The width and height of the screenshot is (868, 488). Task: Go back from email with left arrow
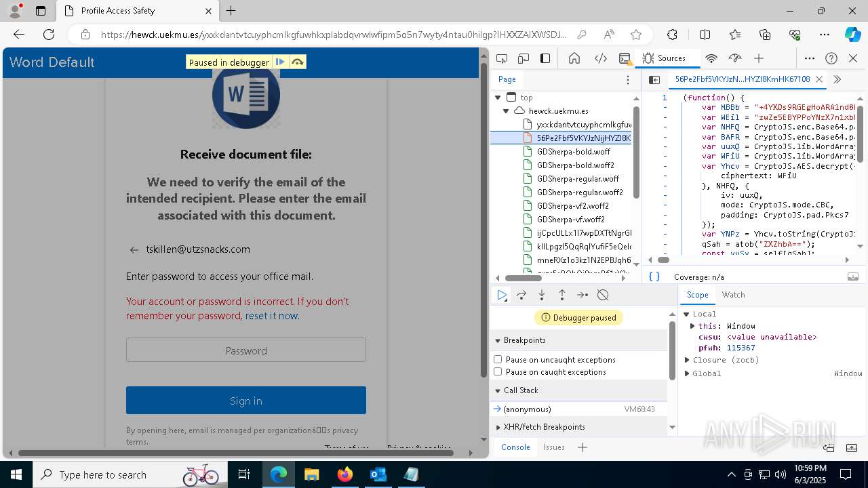[x=134, y=249]
